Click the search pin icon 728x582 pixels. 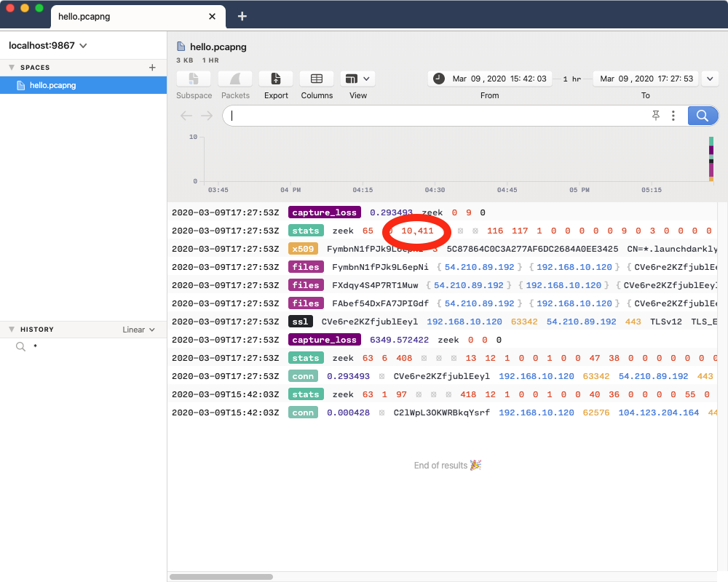[656, 115]
